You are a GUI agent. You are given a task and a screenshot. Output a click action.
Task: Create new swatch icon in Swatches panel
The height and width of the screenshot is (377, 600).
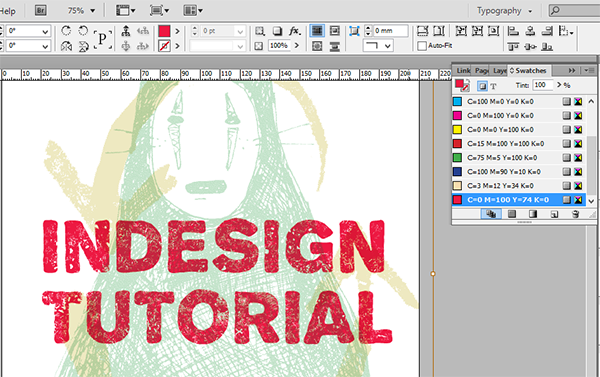click(x=554, y=214)
